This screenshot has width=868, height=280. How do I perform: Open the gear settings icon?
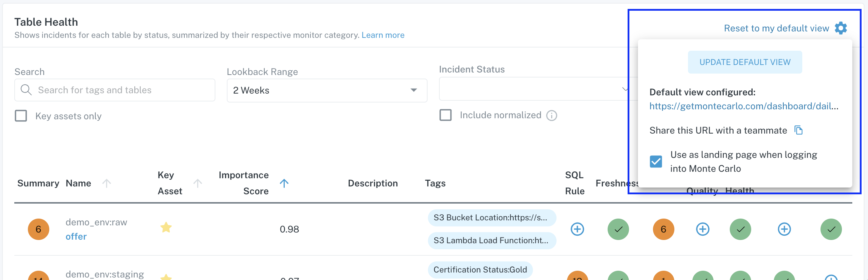840,28
